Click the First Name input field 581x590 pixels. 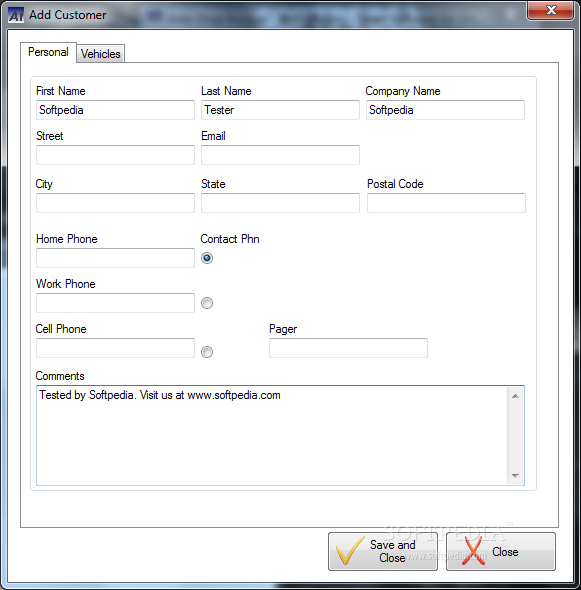coord(115,110)
